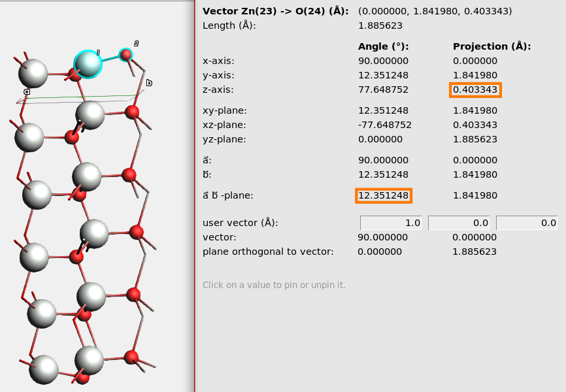566x392 pixels.
Task: Focus the last user vector input field
Action: pos(526,223)
